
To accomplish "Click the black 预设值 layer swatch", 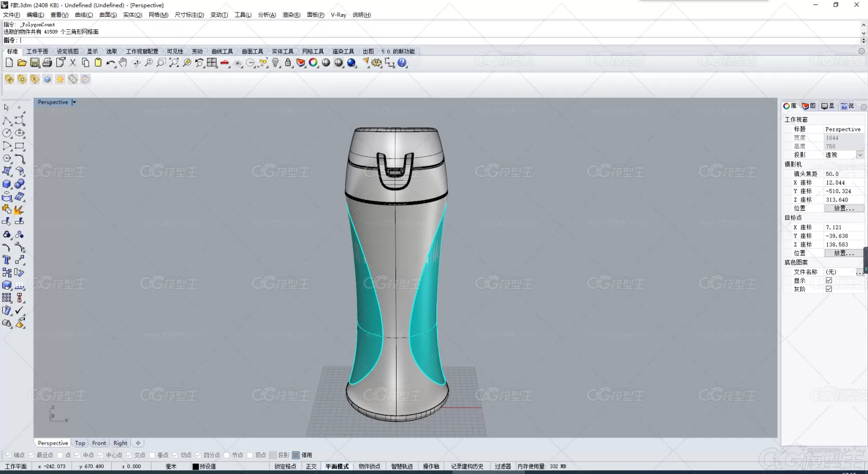I will pyautogui.click(x=196, y=466).
